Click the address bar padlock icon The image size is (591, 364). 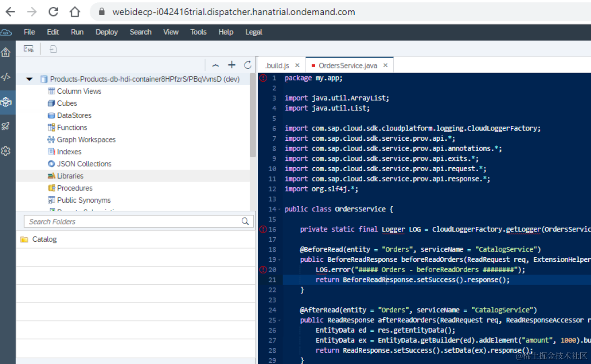(x=102, y=12)
